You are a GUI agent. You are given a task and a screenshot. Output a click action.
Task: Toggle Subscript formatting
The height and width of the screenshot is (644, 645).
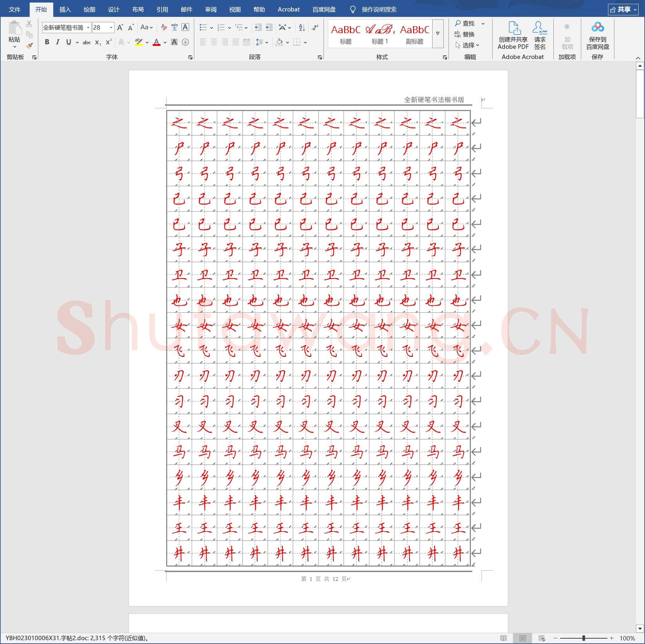[x=98, y=42]
